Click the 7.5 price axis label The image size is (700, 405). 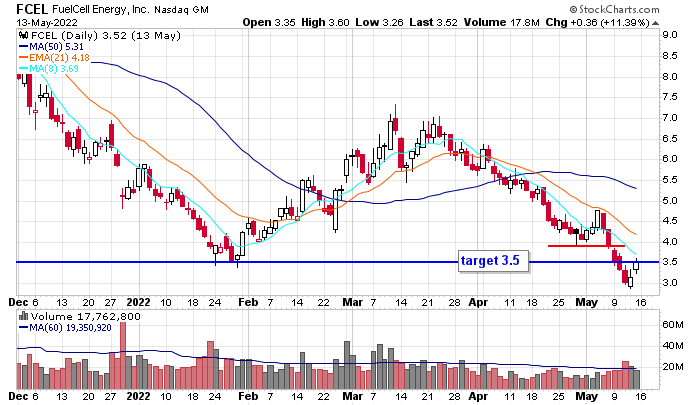pyautogui.click(x=670, y=97)
